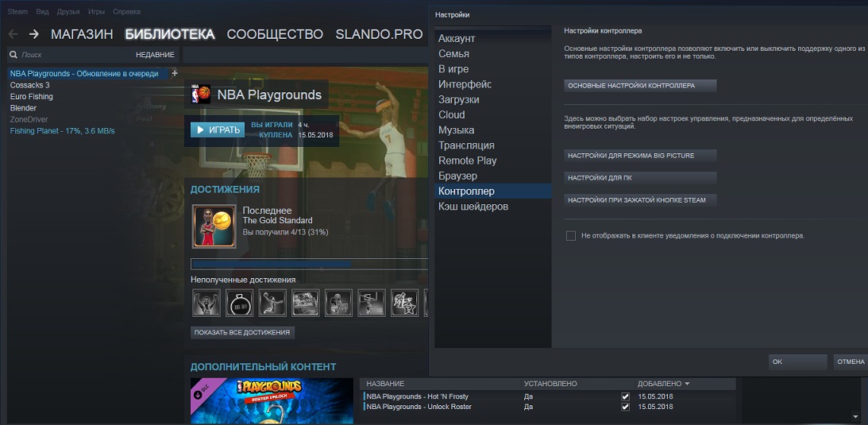Select Контроллер settings section
This screenshot has height=425, width=868.
(493, 191)
